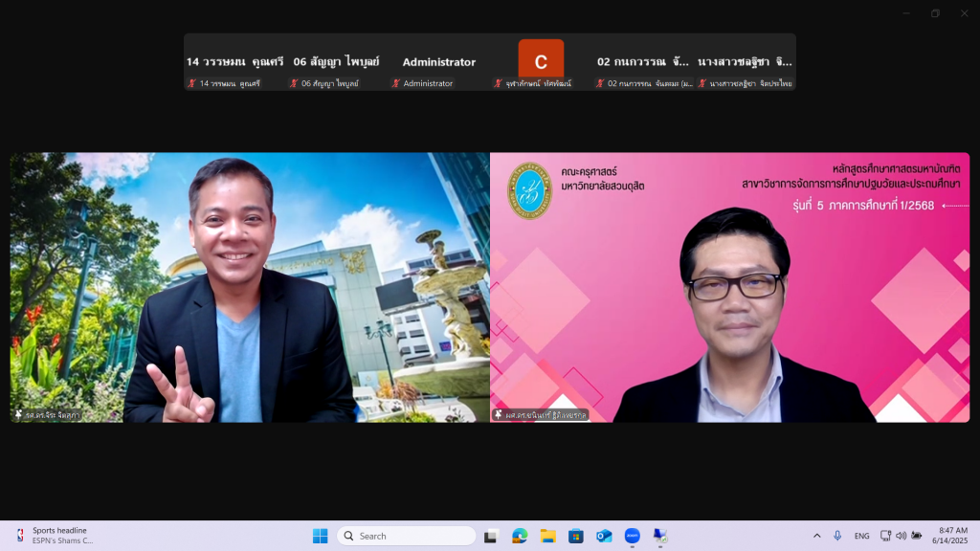Restore down the meeting window
980x551 pixels.
tap(935, 13)
